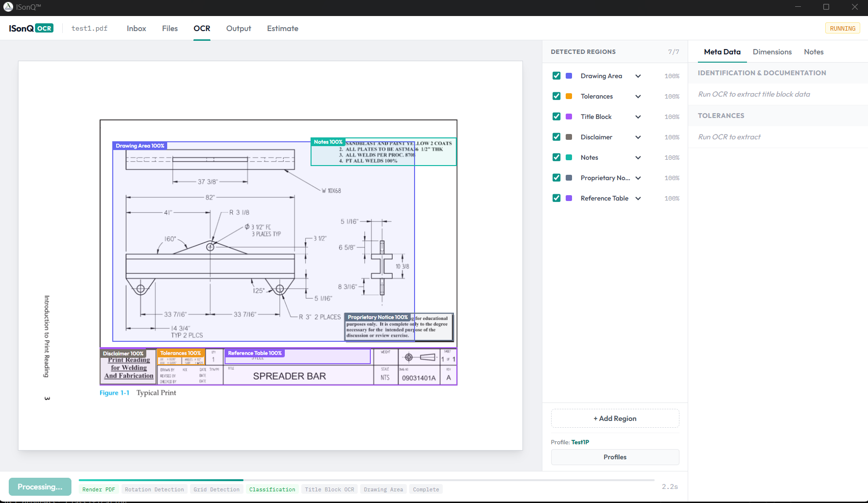Click the Title Block OCR pipeline step
868x503 pixels.
[x=329, y=489]
